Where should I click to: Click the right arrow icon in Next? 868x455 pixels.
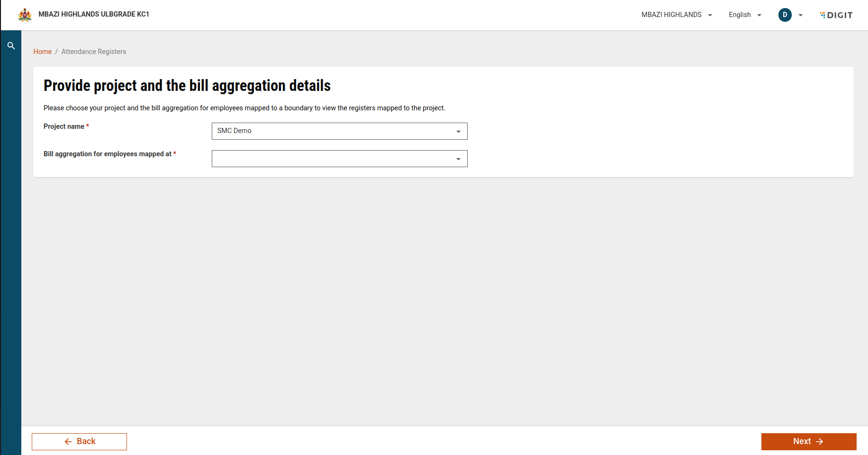point(820,442)
